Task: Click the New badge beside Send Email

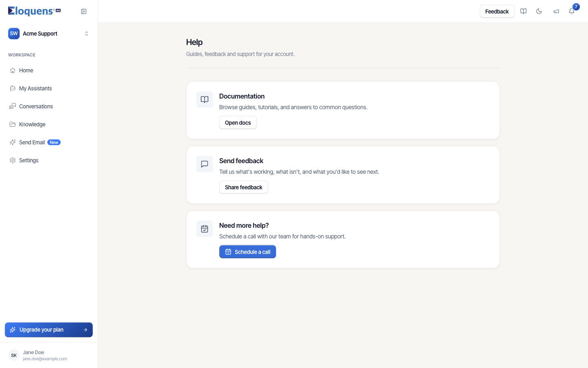Action: pos(54,142)
